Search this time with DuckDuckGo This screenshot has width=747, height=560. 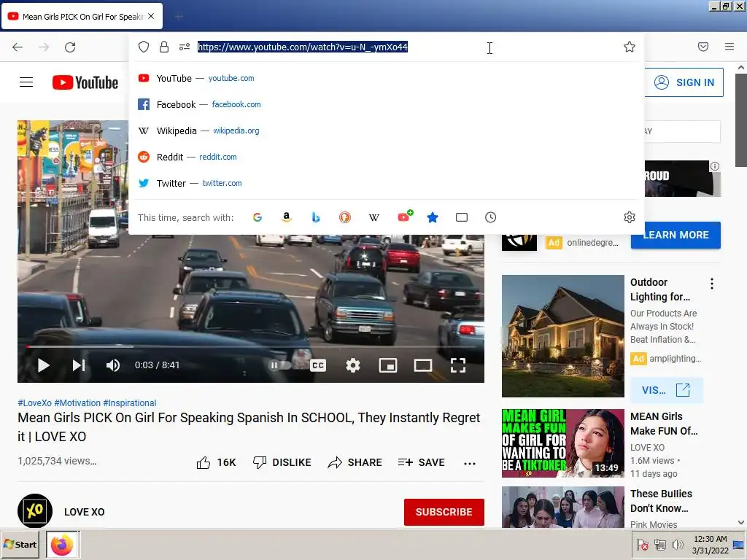tap(345, 217)
